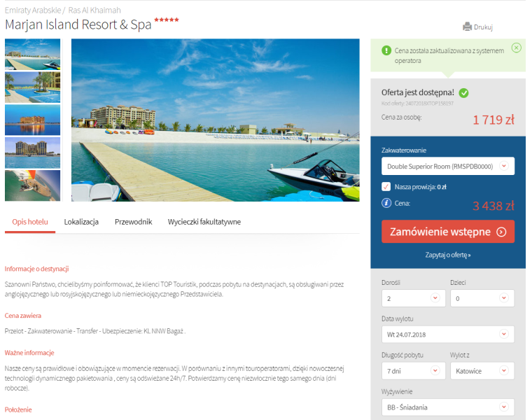This screenshot has height=420, width=532.
Task: Click the printer icon next to Drukuj
Action: tap(467, 27)
